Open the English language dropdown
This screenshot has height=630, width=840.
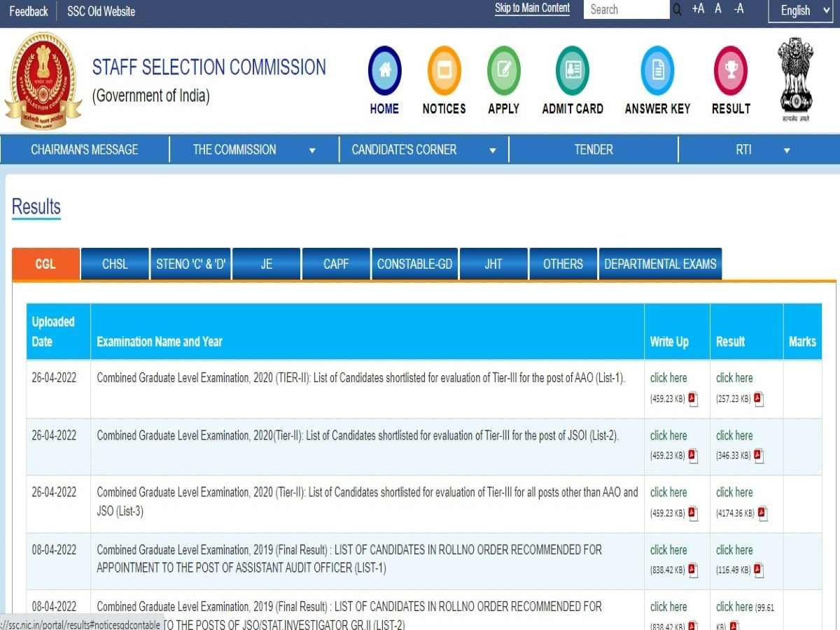coord(801,10)
